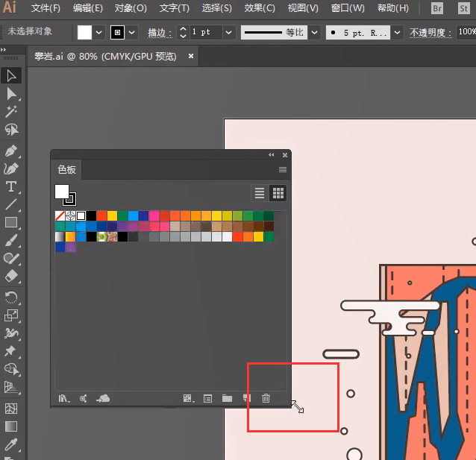The height and width of the screenshot is (460, 476).
Task: Select the Mesh tool
Action: coord(11,409)
